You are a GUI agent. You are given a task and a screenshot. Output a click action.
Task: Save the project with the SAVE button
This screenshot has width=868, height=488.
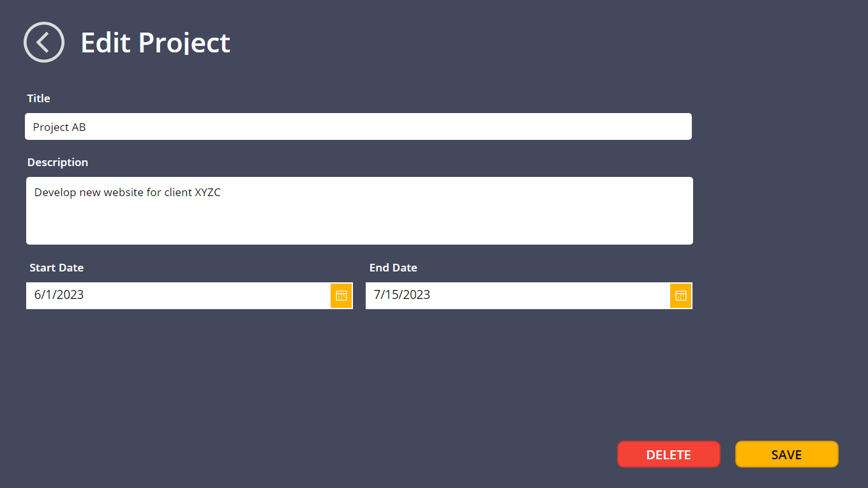(786, 454)
